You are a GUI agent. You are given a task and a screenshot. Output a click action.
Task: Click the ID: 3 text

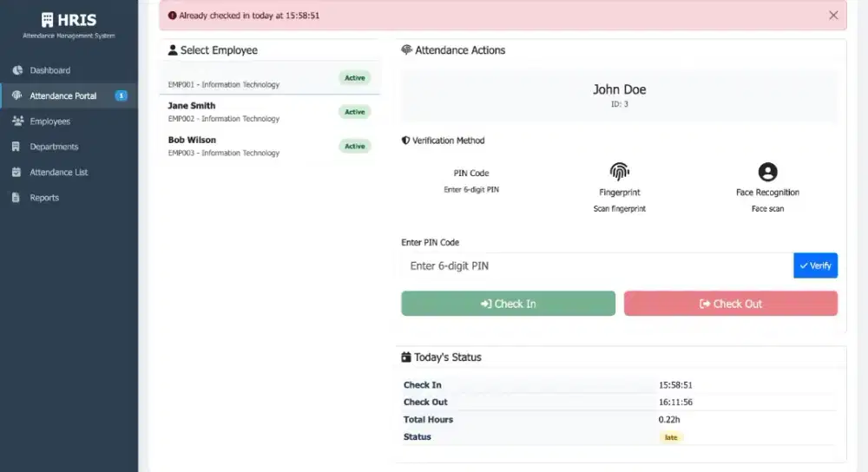620,104
